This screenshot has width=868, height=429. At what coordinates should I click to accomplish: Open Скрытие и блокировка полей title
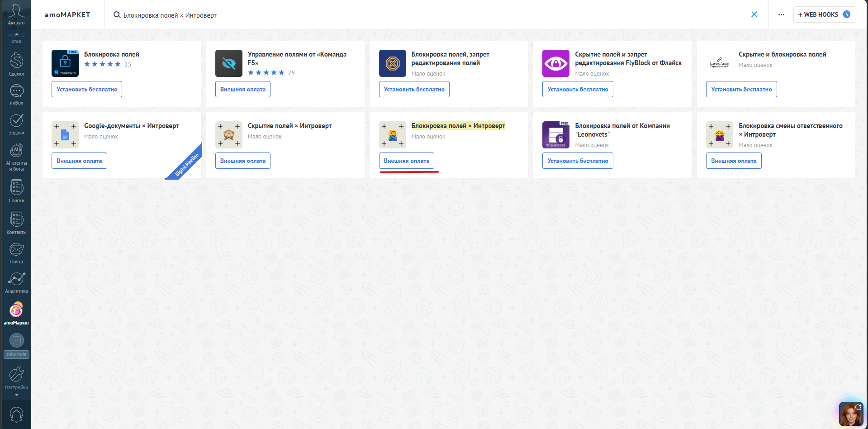pos(782,54)
